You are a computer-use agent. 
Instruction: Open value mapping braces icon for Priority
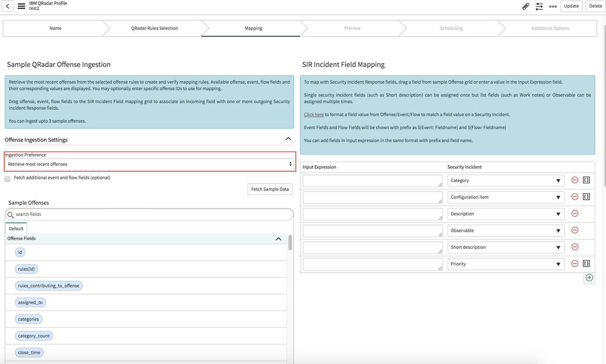[586, 264]
